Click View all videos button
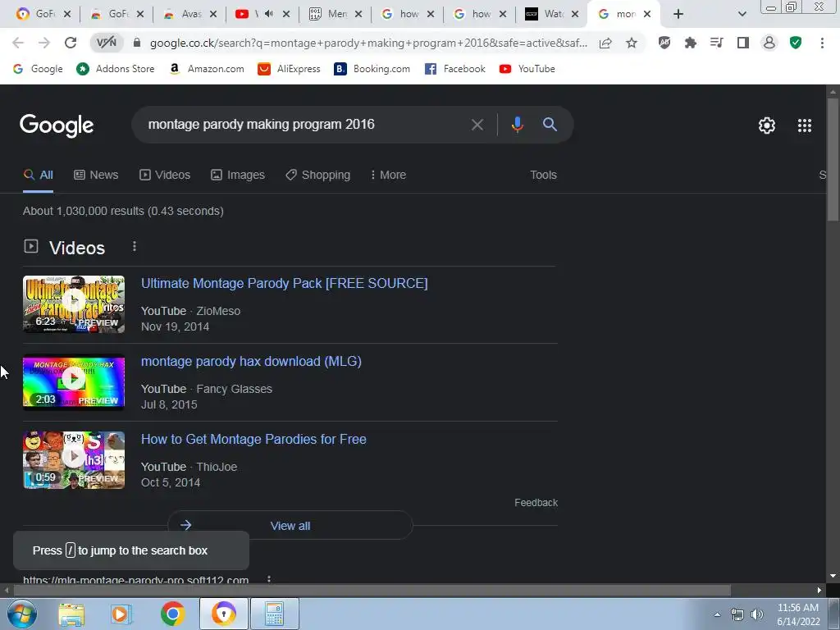 tap(290, 525)
